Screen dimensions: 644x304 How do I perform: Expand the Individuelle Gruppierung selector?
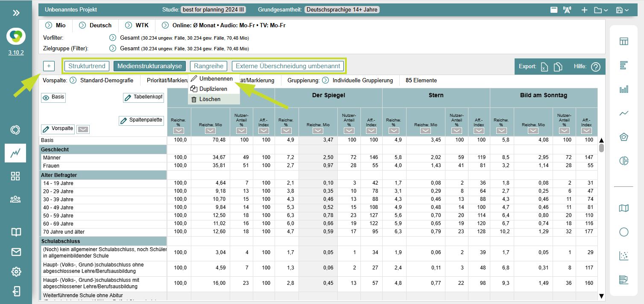326,80
